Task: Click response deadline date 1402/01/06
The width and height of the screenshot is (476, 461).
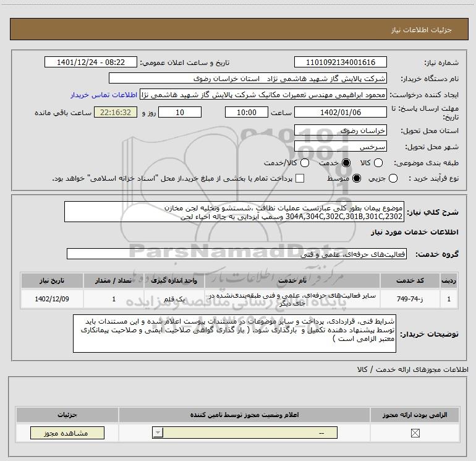Action: coord(340,113)
